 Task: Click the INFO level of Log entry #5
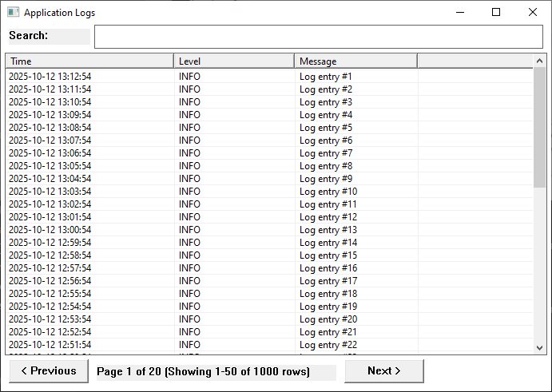189,128
